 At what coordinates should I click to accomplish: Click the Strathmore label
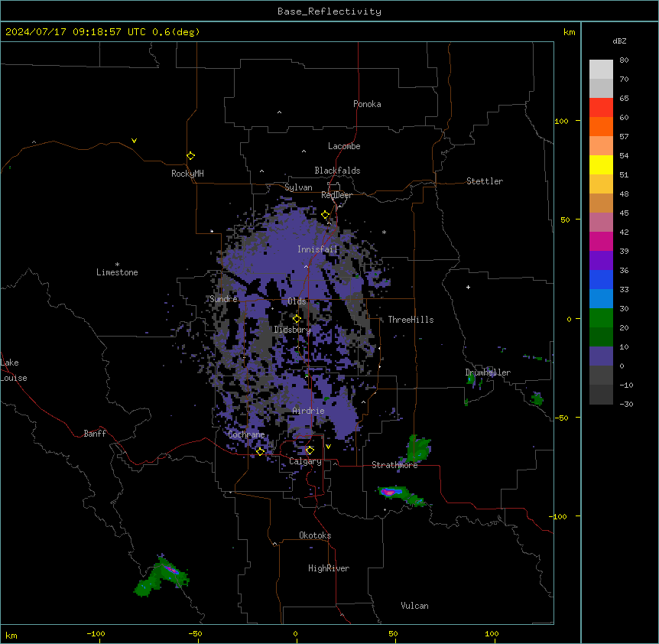click(x=394, y=465)
